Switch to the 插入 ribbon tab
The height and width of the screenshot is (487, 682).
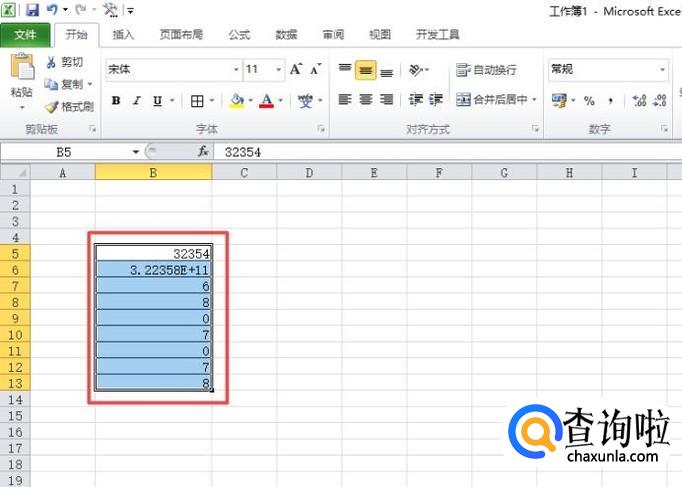click(x=123, y=35)
